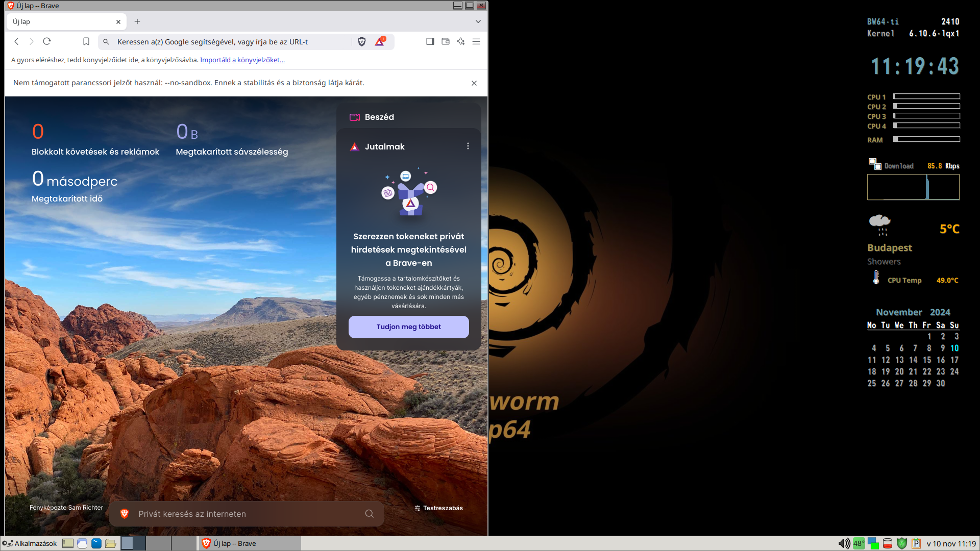Select the Új lap -- Brave taskbar button
980x551 pixels.
250,543
